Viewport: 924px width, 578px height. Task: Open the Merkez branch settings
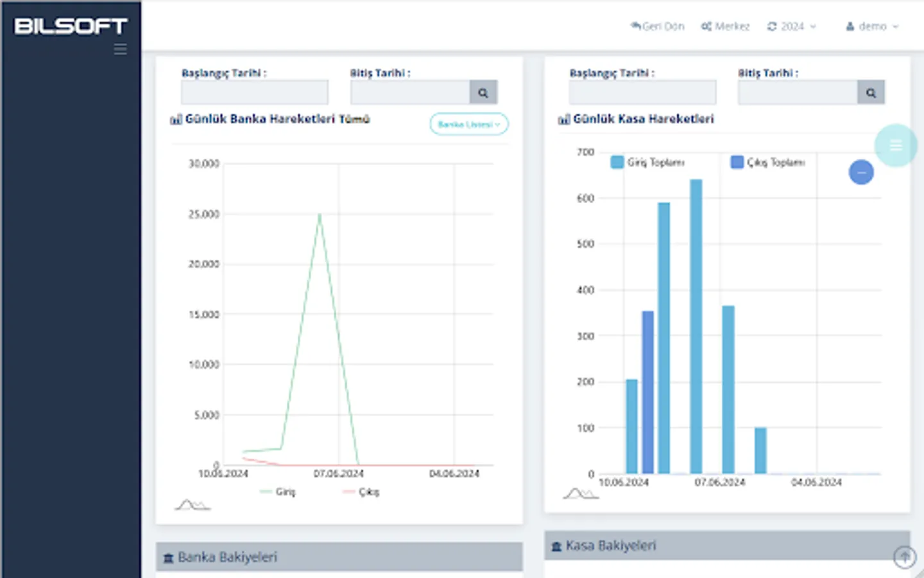[726, 26]
